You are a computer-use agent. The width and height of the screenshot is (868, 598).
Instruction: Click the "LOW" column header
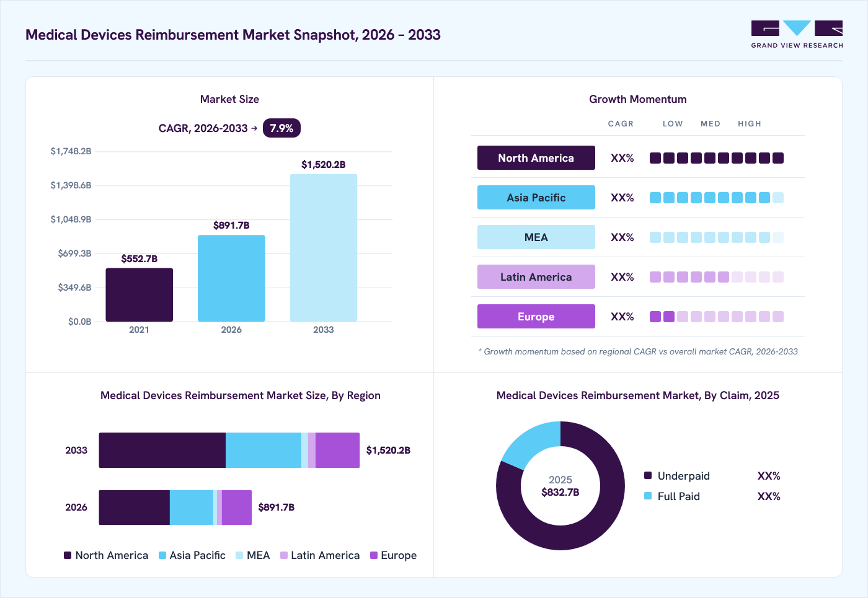673,124
